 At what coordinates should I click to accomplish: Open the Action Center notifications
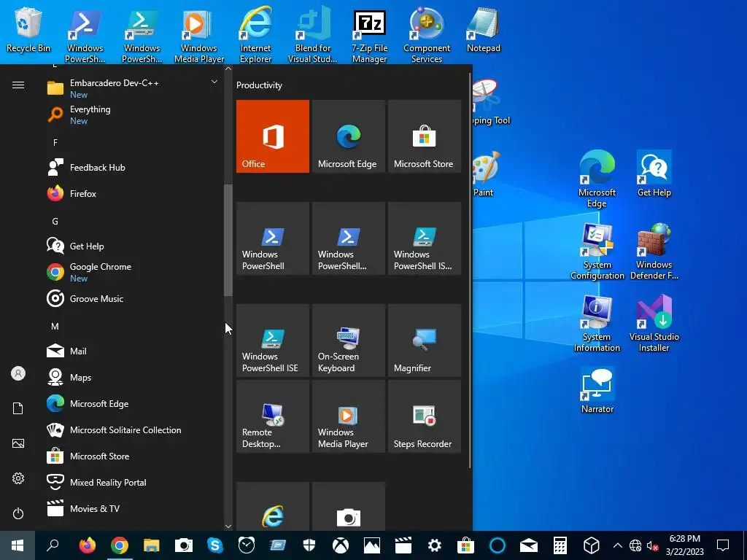[723, 545]
